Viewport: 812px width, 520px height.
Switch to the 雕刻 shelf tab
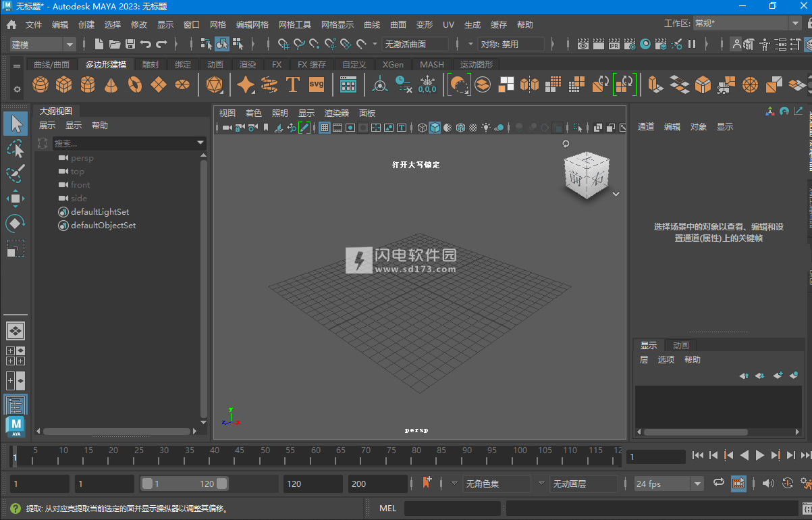pos(151,65)
